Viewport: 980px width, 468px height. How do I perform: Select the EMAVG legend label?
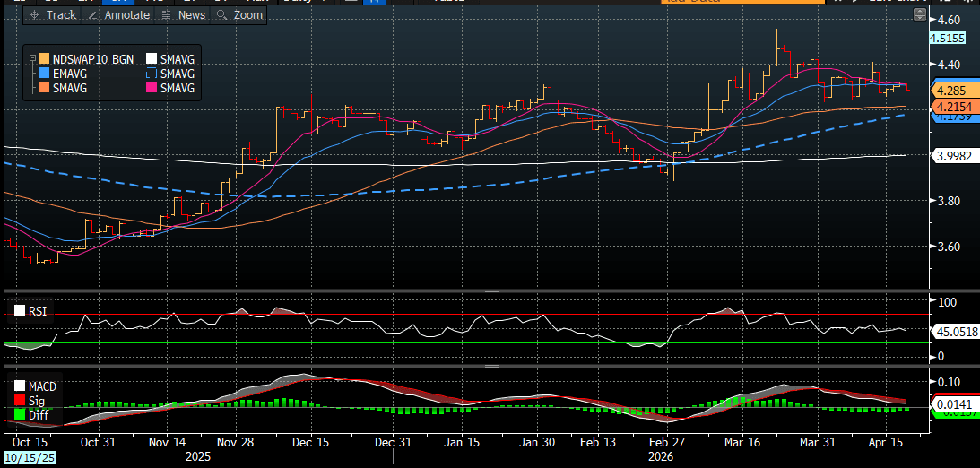[x=69, y=74]
